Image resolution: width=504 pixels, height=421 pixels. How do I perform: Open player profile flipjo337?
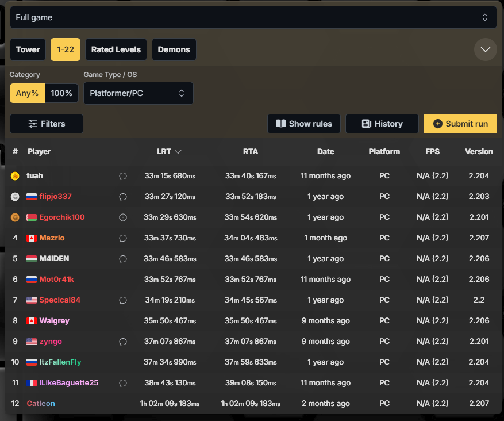point(55,197)
